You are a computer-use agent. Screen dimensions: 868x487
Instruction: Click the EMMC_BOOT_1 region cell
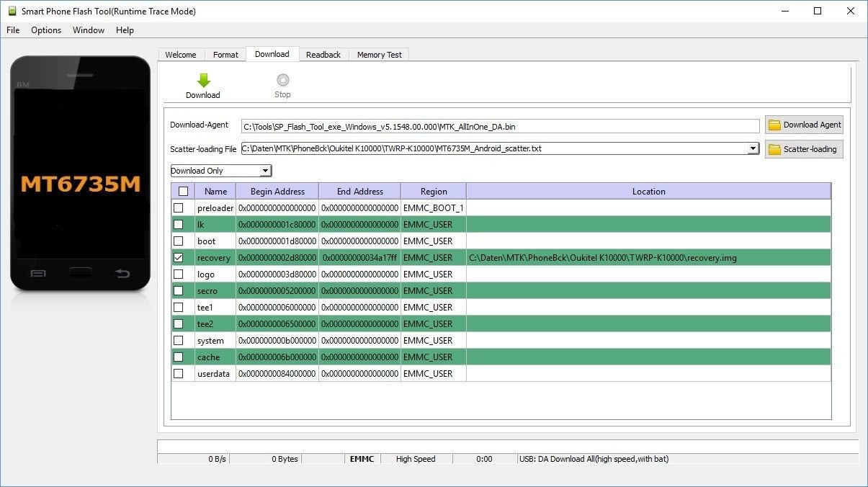[434, 207]
